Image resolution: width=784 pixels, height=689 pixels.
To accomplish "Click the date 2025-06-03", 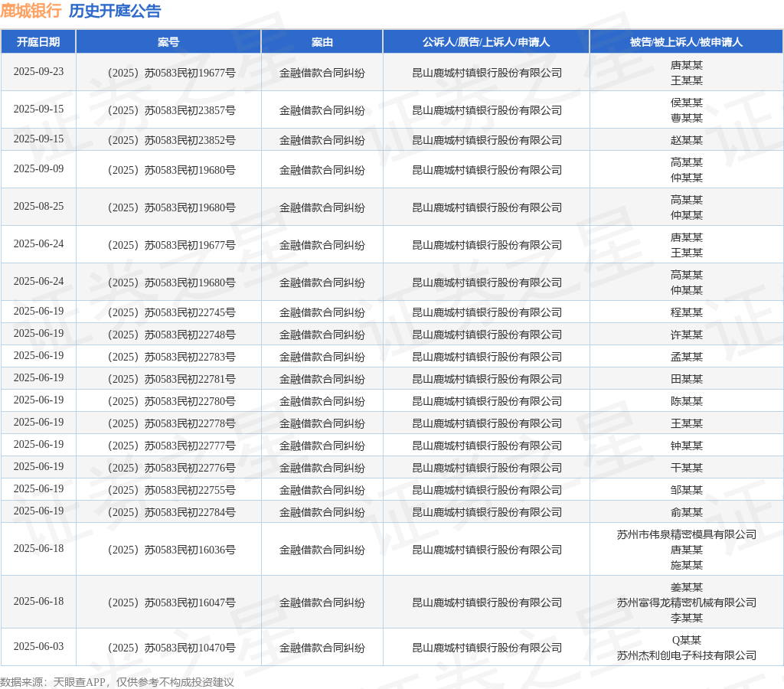I will (38, 646).
